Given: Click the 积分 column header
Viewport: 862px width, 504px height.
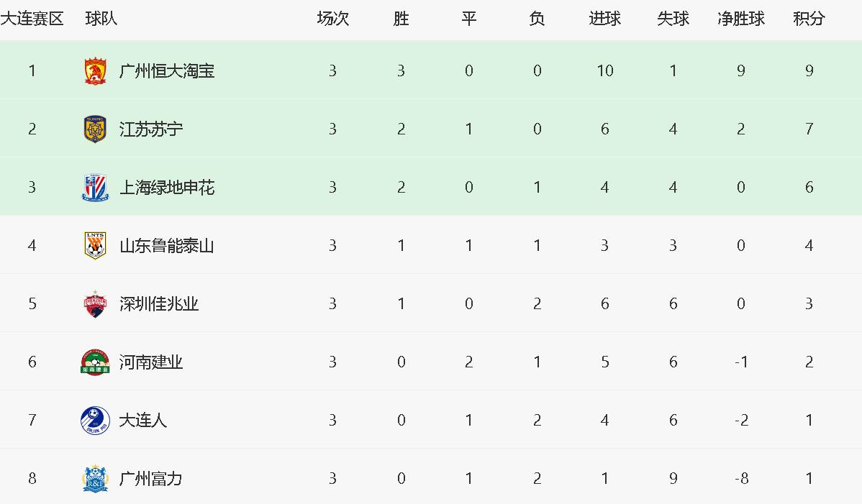Looking at the screenshot, I should (x=809, y=19).
